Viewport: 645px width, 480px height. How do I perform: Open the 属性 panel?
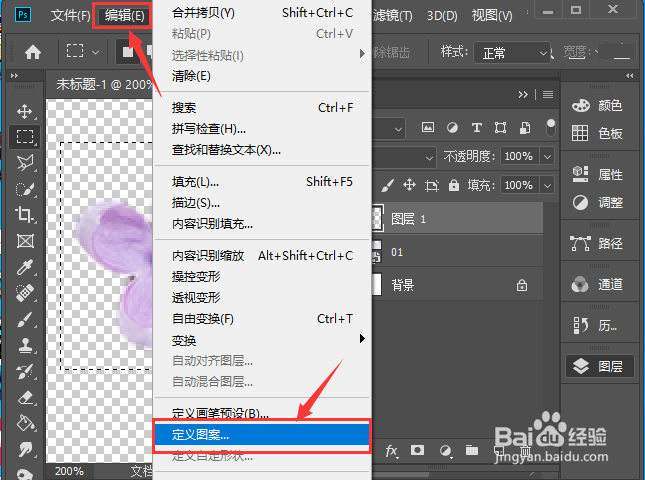597,174
